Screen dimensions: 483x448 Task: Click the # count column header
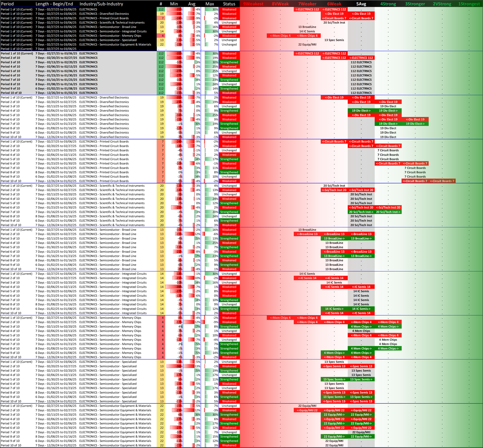(x=161, y=4)
